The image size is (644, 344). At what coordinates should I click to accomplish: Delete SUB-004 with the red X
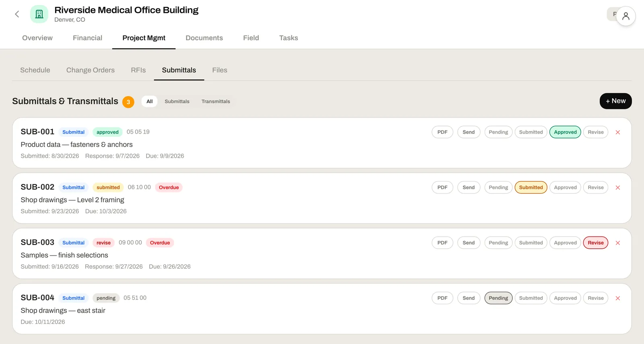pyautogui.click(x=618, y=298)
